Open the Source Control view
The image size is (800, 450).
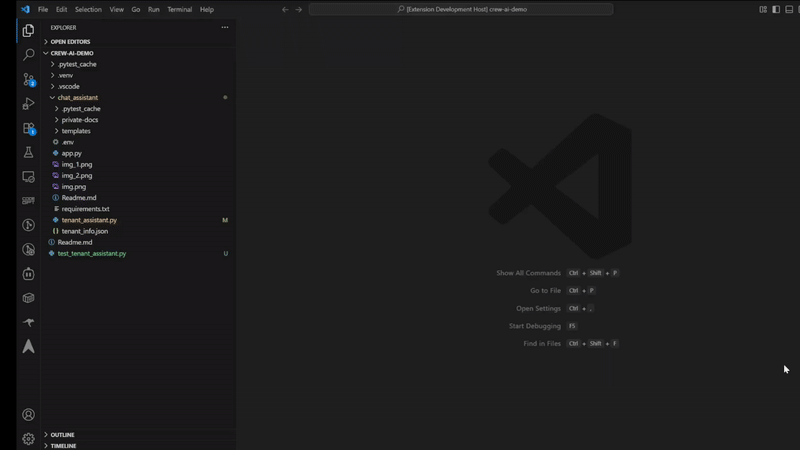tap(28, 79)
